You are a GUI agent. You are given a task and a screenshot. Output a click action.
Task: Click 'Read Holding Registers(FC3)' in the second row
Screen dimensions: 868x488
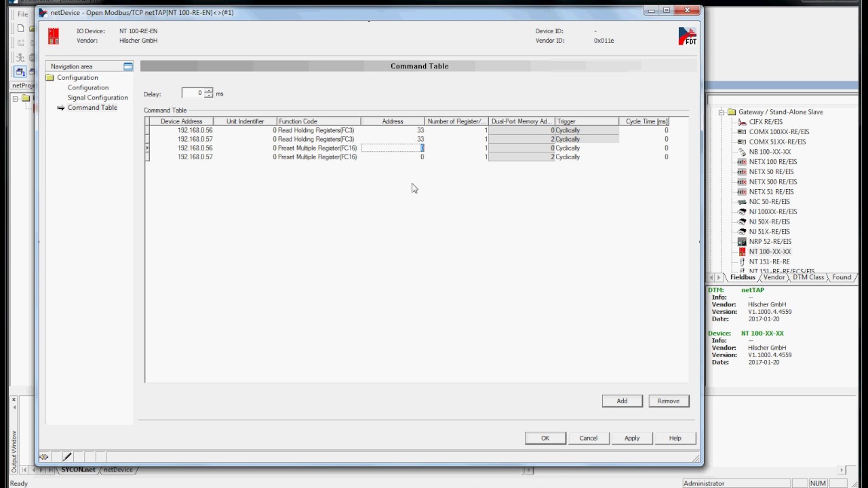[x=316, y=139]
